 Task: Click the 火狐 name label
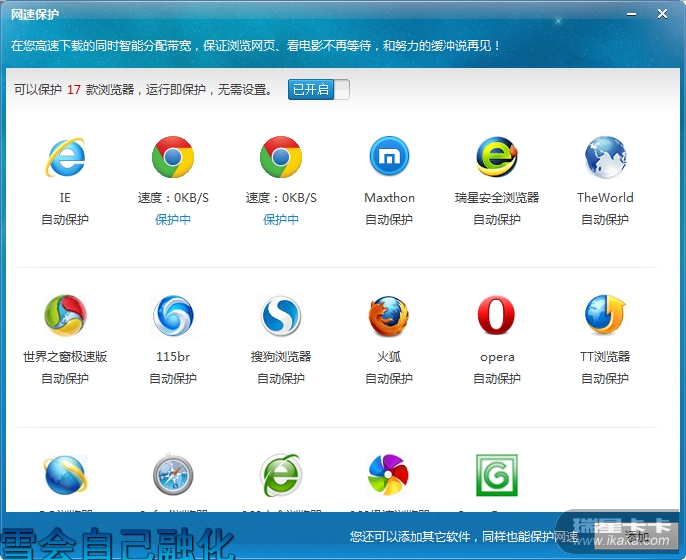coord(389,357)
